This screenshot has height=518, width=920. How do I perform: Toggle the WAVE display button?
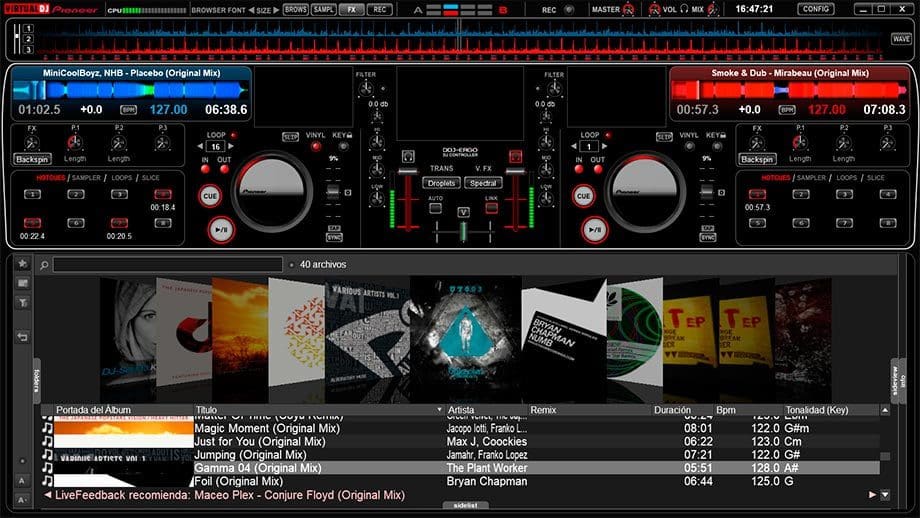tap(901, 39)
